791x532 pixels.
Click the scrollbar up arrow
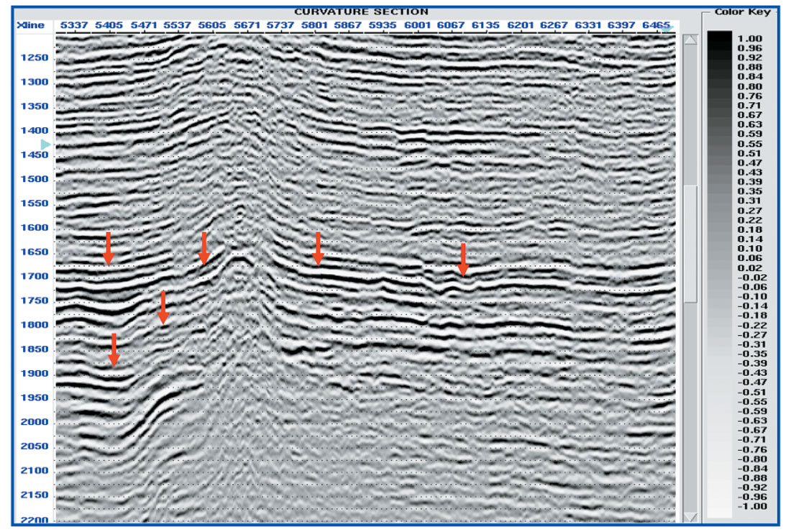[690, 40]
